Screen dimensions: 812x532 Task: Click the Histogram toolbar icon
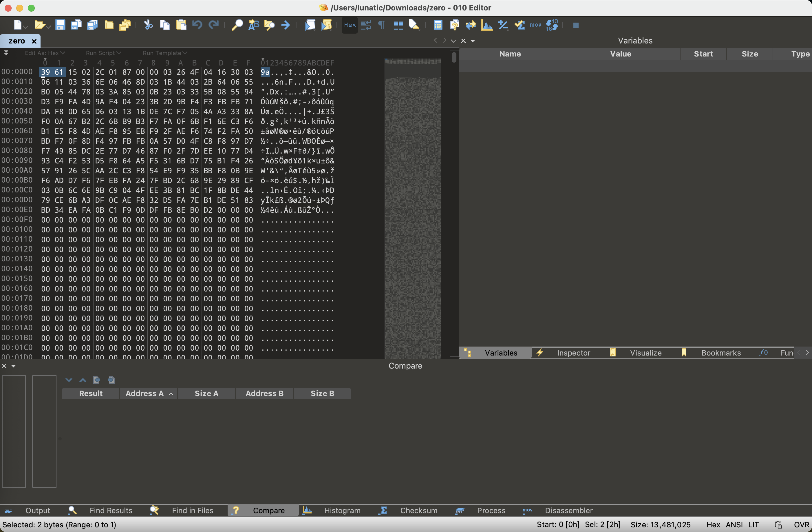tap(487, 25)
